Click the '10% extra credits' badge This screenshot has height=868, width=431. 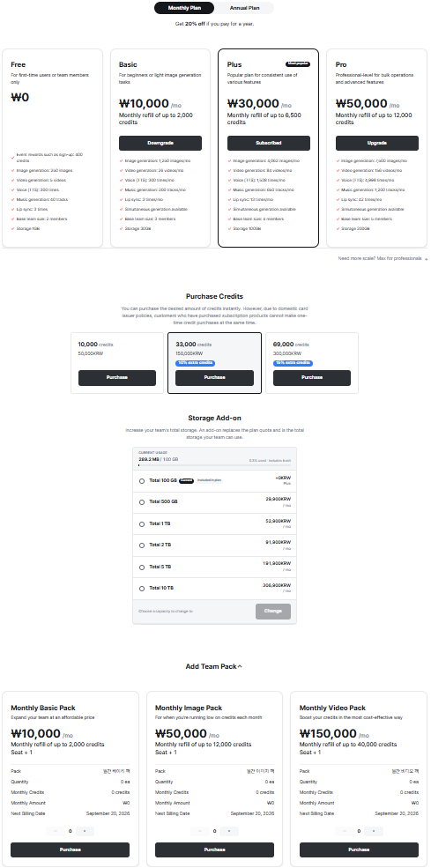(x=196, y=363)
